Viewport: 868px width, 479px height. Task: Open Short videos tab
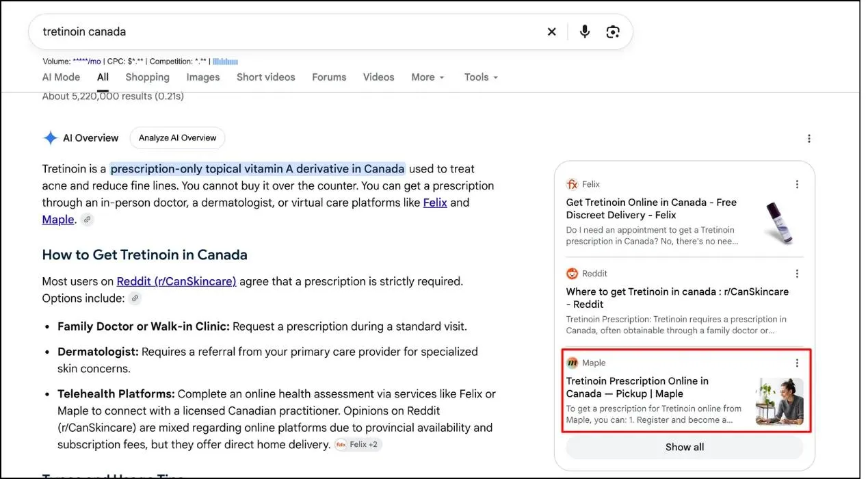(x=266, y=77)
